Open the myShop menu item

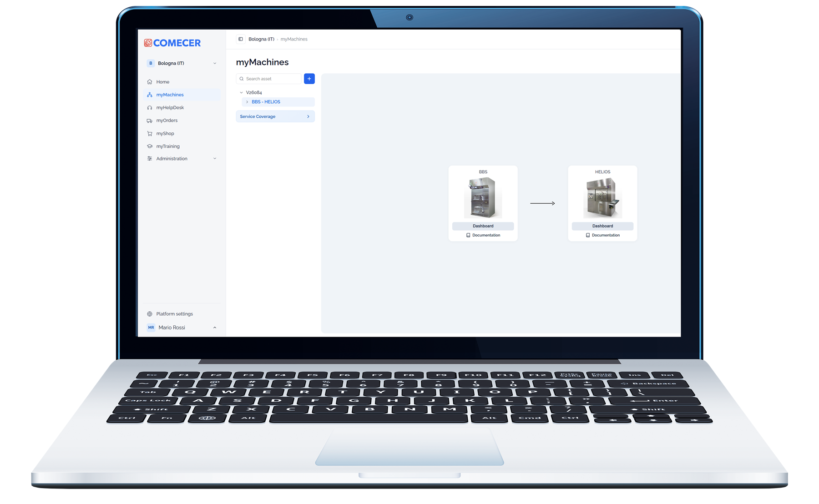pos(182,134)
